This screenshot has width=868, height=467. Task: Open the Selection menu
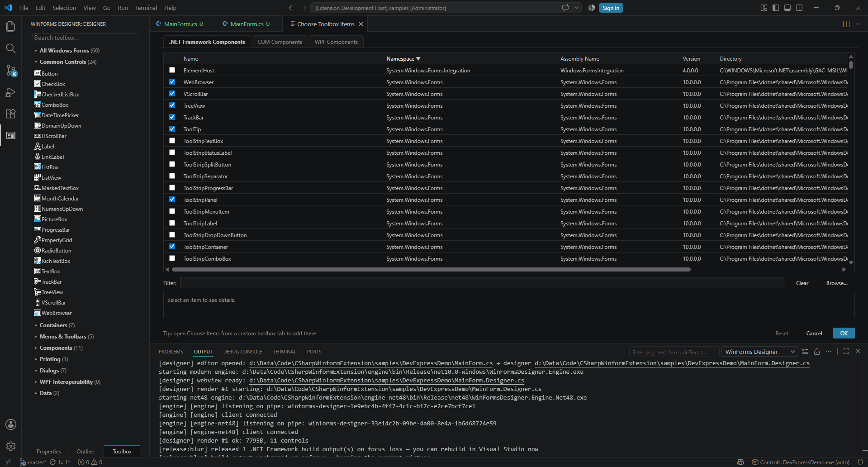click(x=64, y=8)
